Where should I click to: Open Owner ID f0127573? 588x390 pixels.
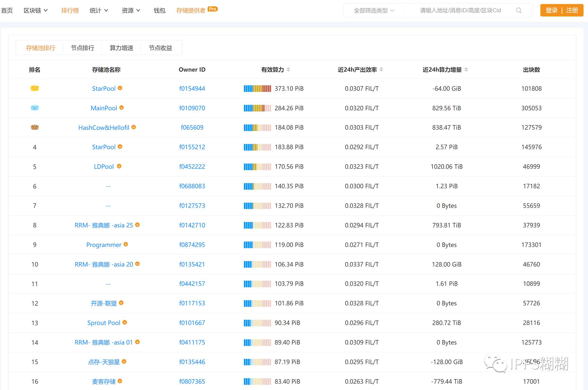(192, 206)
